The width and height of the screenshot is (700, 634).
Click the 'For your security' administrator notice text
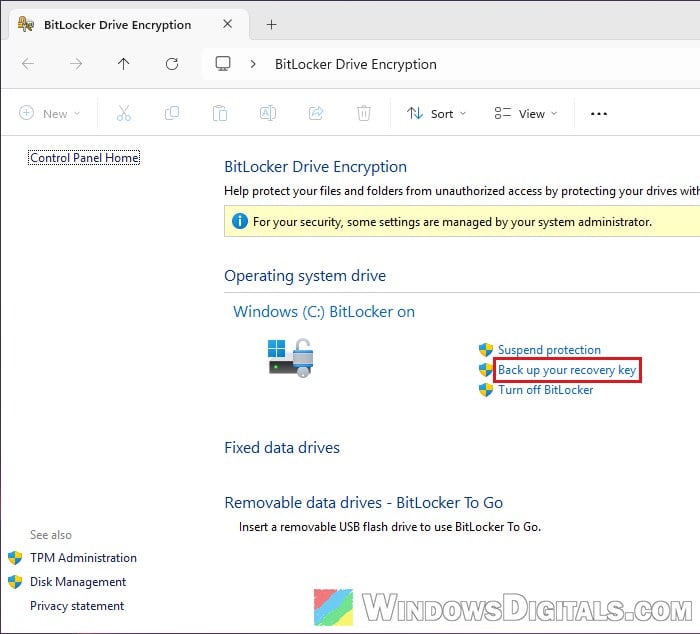pyautogui.click(x=452, y=222)
